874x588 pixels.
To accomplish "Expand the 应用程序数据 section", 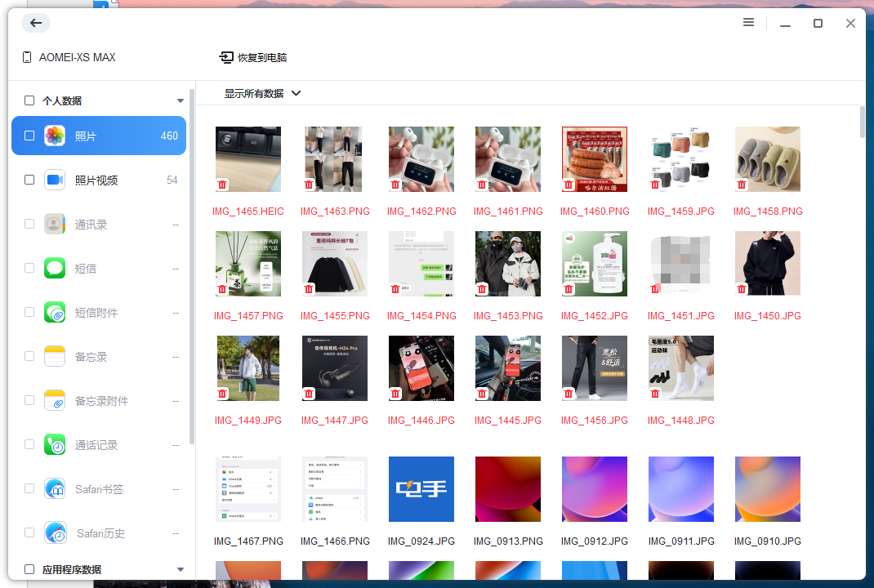I will coord(180,569).
